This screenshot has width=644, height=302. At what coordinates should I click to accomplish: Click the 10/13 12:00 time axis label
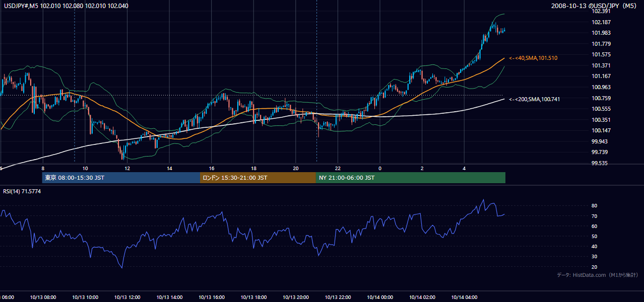pyautogui.click(x=127, y=297)
